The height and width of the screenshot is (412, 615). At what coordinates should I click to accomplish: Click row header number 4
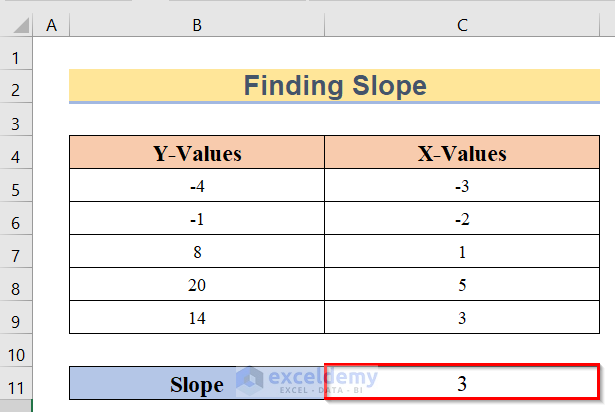[x=17, y=155]
